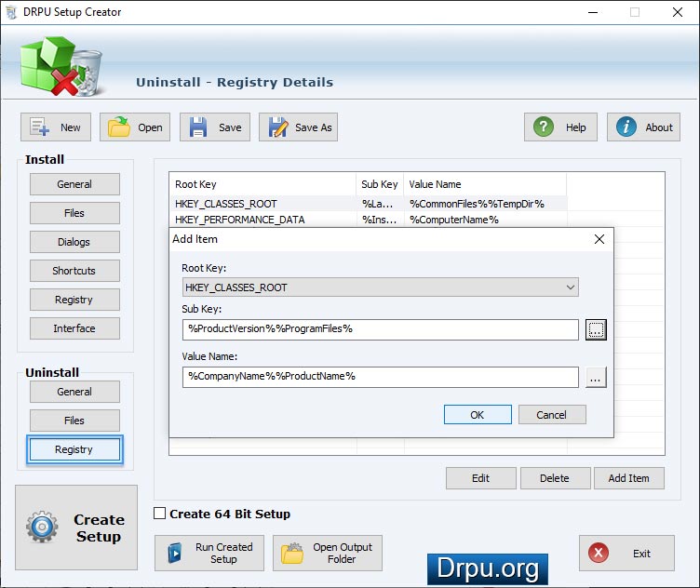700x588 pixels.
Task: Click the Value Name column header
Action: click(485, 184)
